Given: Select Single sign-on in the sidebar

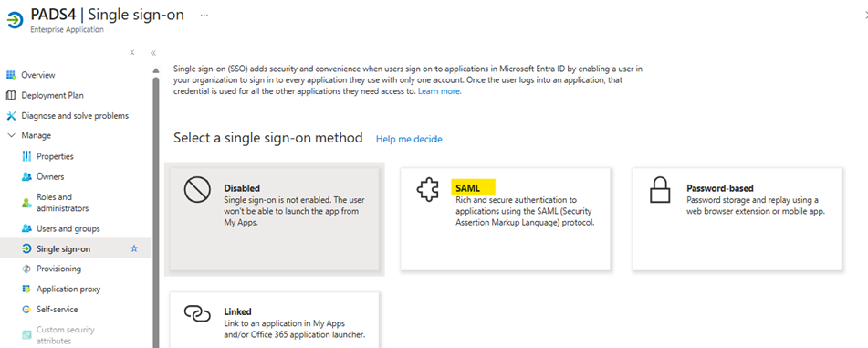Looking at the screenshot, I should (x=75, y=248).
